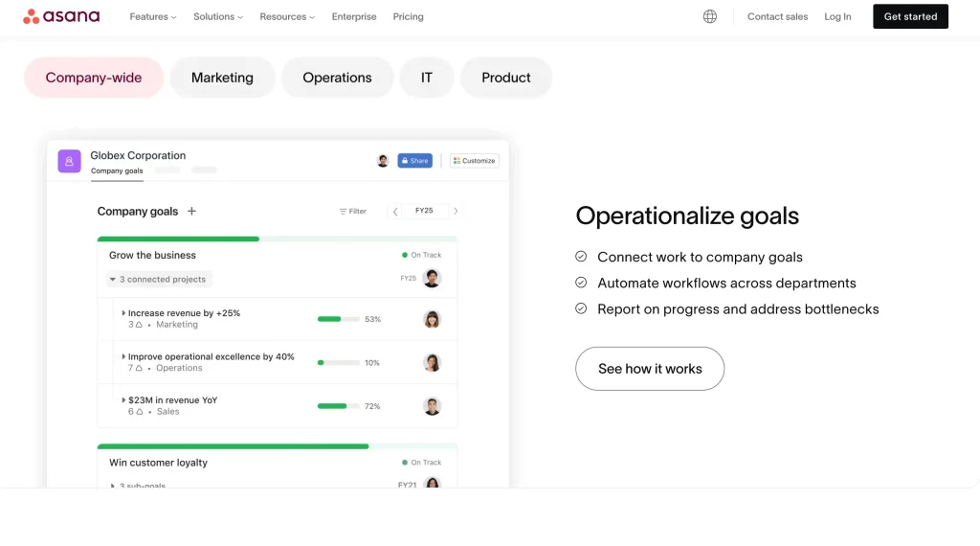Viewport: 980px width, 546px height.
Task: Click the Grow the business goal title
Action: tap(152, 255)
